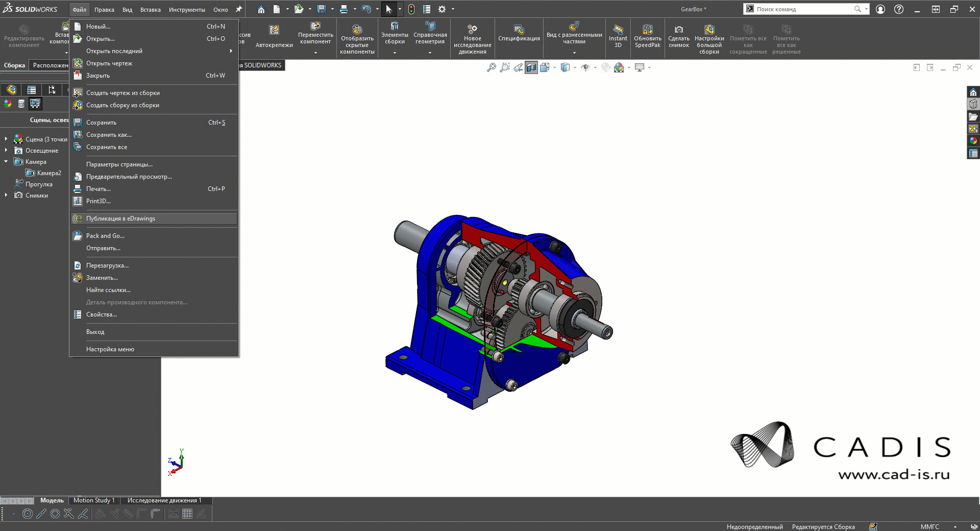Click inside the Поиск команд search field
980x531 pixels.
pos(801,9)
